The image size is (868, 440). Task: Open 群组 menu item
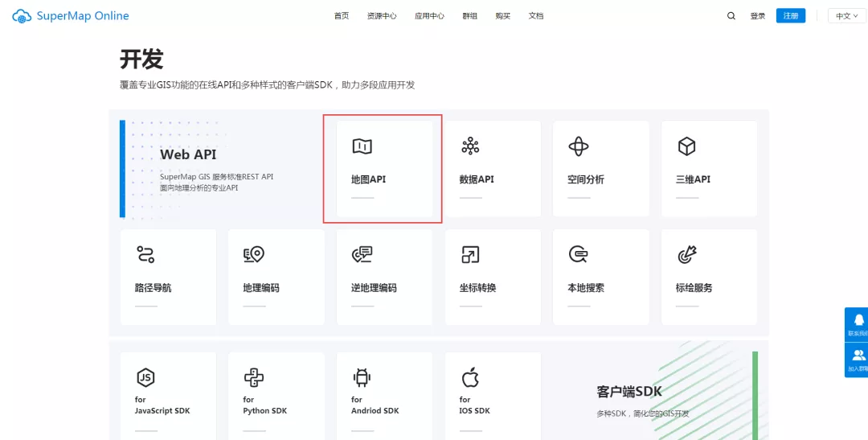470,16
